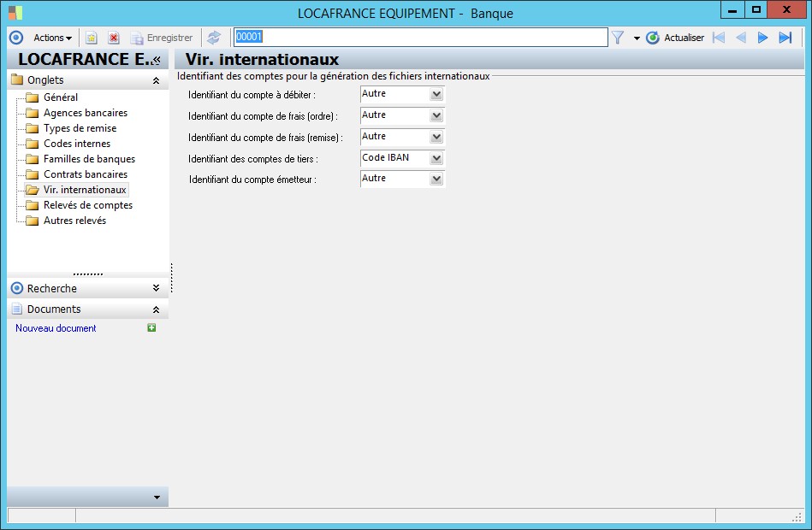Click the application icon in title bar
This screenshot has width=812, height=530.
[x=15, y=13]
